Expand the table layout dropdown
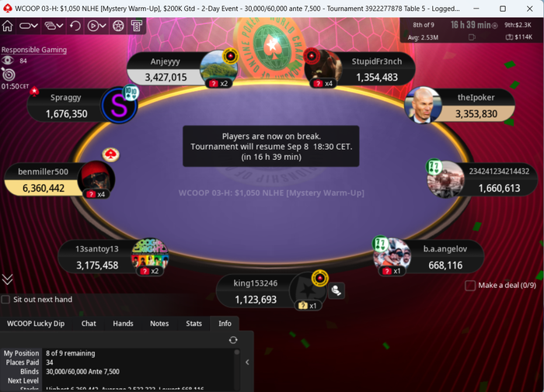Viewport: 544px width, 392px height. (29, 26)
